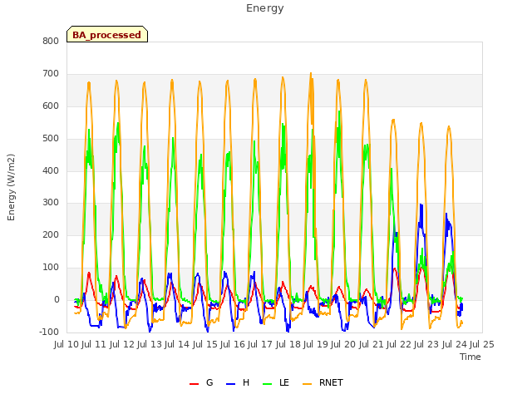
Task: Click the 600 y-axis tick label
Action: pyautogui.click(x=51, y=106)
